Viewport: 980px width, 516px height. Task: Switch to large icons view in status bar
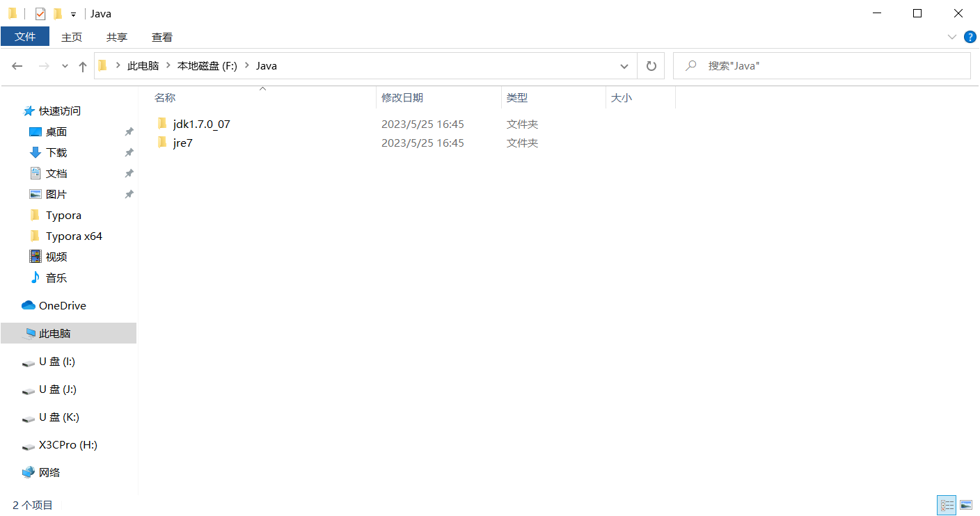(x=966, y=505)
